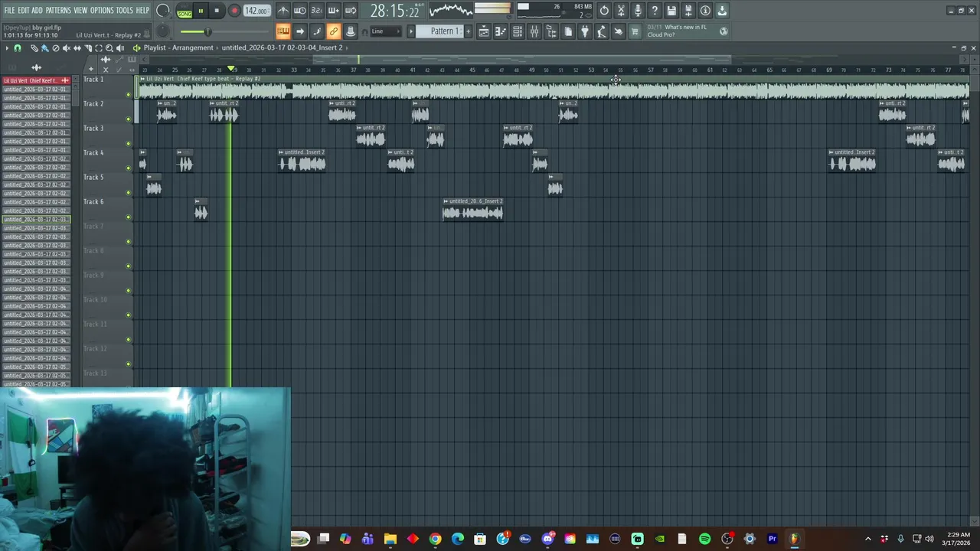The image size is (980, 551).
Task: Open the Browser icon
Action: point(551,31)
